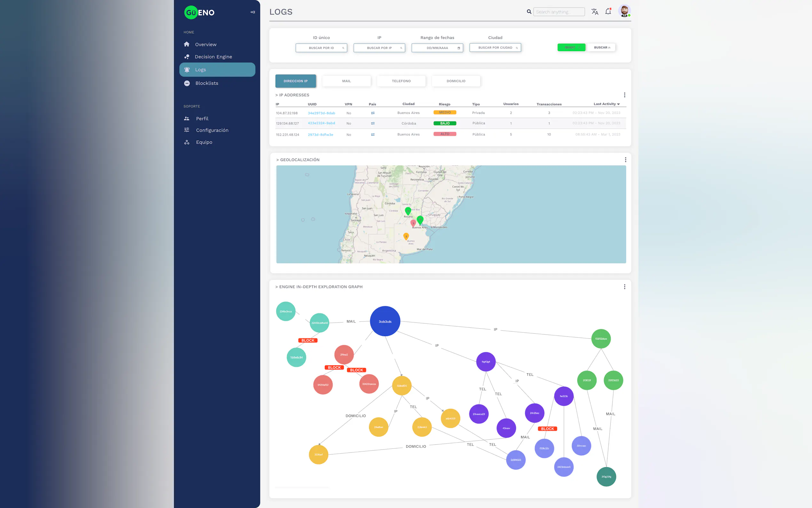Open the notifications bell
This screenshot has width=812, height=508.
(x=608, y=12)
